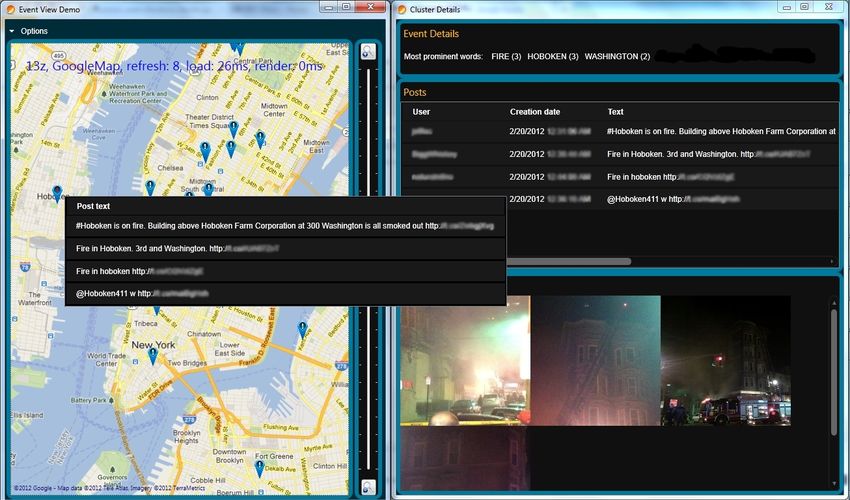Click the Event View Demo title bar app icon
850x500 pixels.
coord(10,9)
